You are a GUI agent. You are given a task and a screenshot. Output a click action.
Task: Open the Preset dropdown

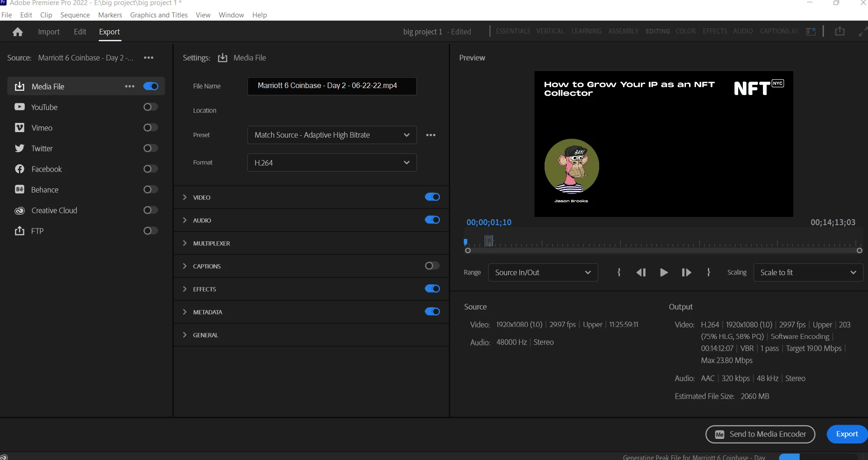pos(332,135)
